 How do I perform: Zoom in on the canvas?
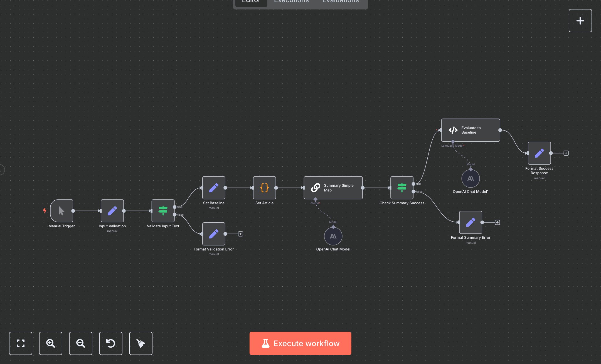coord(51,343)
